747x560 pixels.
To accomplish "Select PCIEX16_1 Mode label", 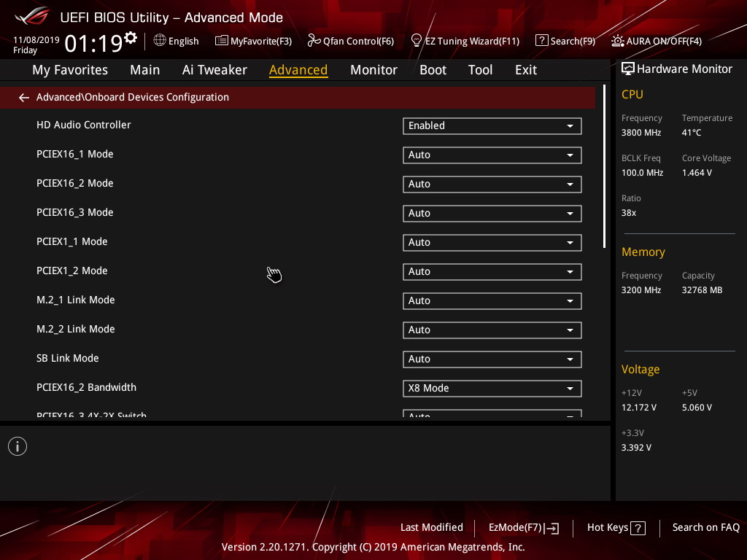I will click(x=75, y=155).
